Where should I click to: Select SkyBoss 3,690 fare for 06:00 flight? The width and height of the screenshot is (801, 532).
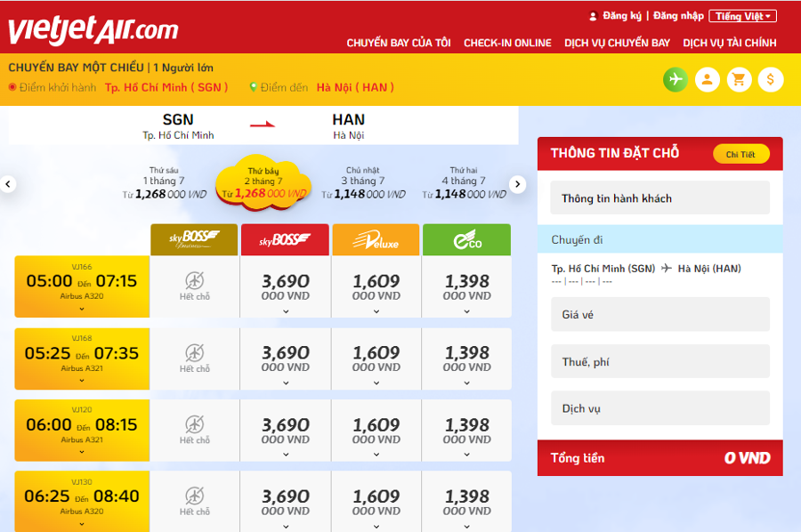pyautogui.click(x=286, y=431)
